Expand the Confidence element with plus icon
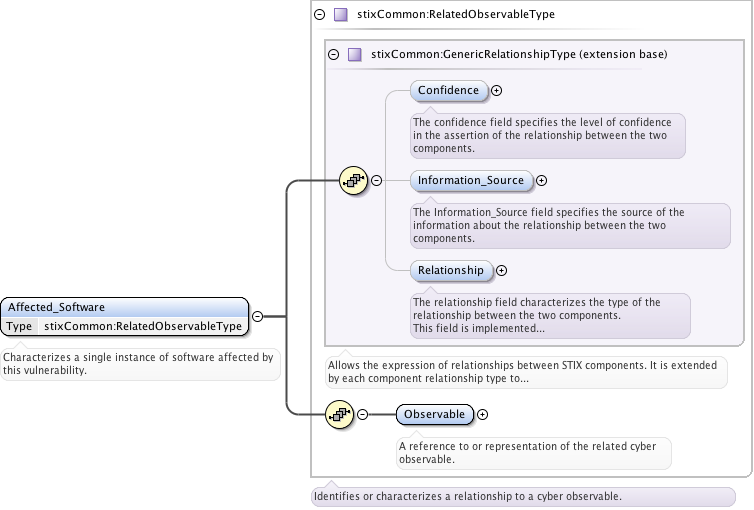 tap(497, 91)
